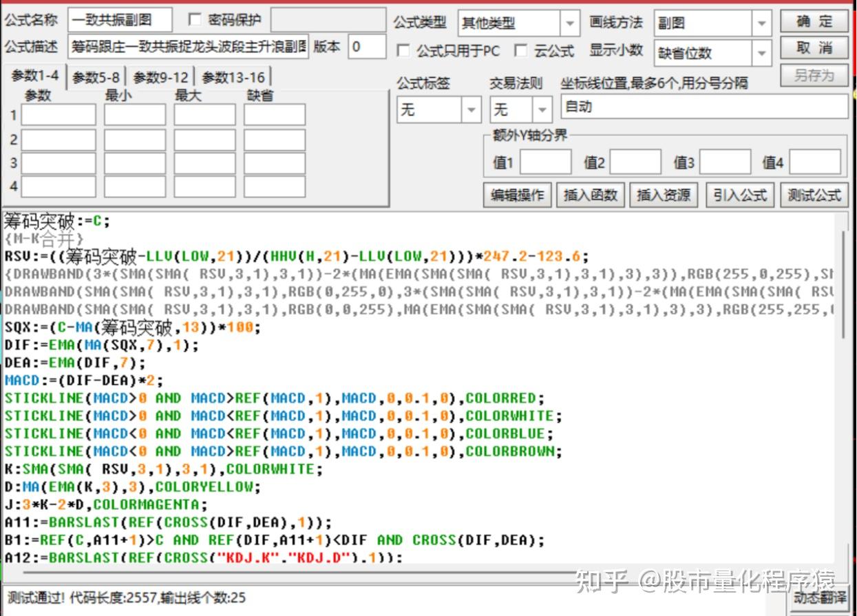This screenshot has height=616, width=857.
Task: Click the D:MA(EMA(K,3),3) line
Action: pyautogui.click(x=133, y=487)
